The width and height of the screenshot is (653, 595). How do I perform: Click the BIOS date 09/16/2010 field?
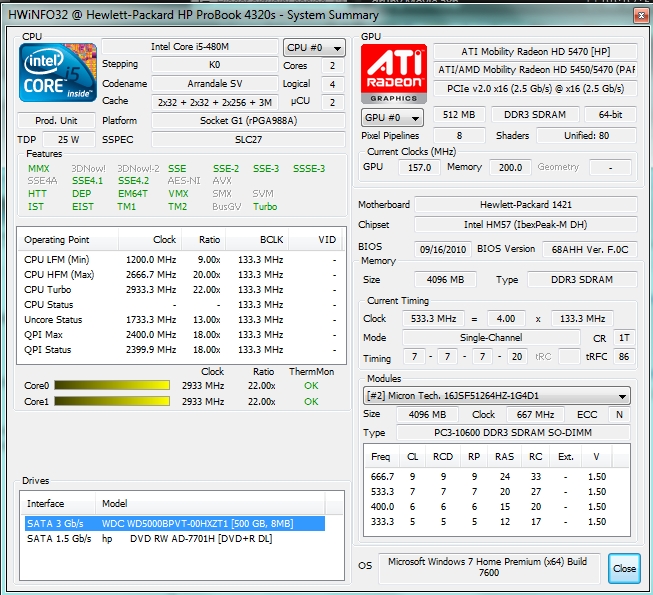click(443, 249)
